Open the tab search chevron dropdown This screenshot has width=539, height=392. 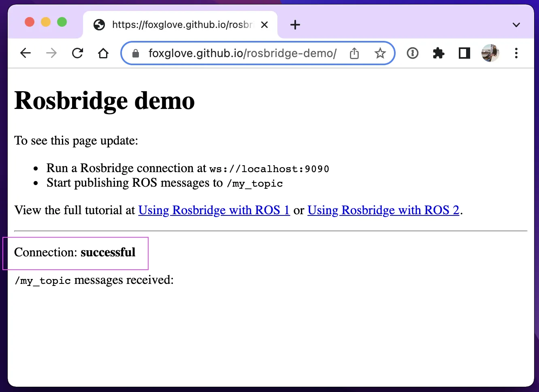point(516,25)
